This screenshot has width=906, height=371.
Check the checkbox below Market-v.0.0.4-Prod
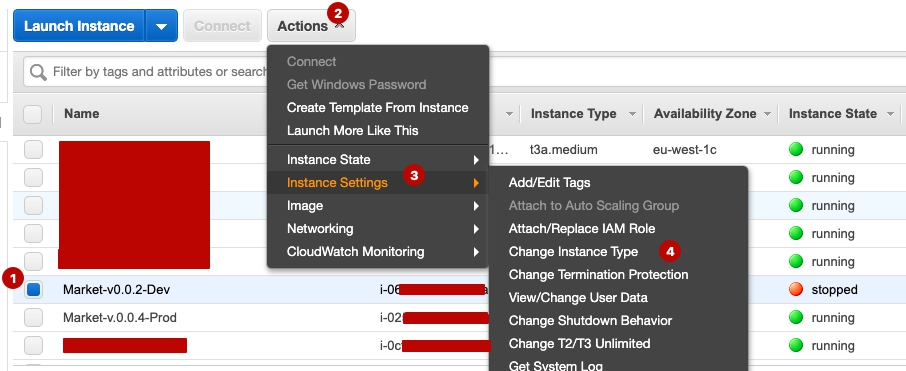(33, 346)
